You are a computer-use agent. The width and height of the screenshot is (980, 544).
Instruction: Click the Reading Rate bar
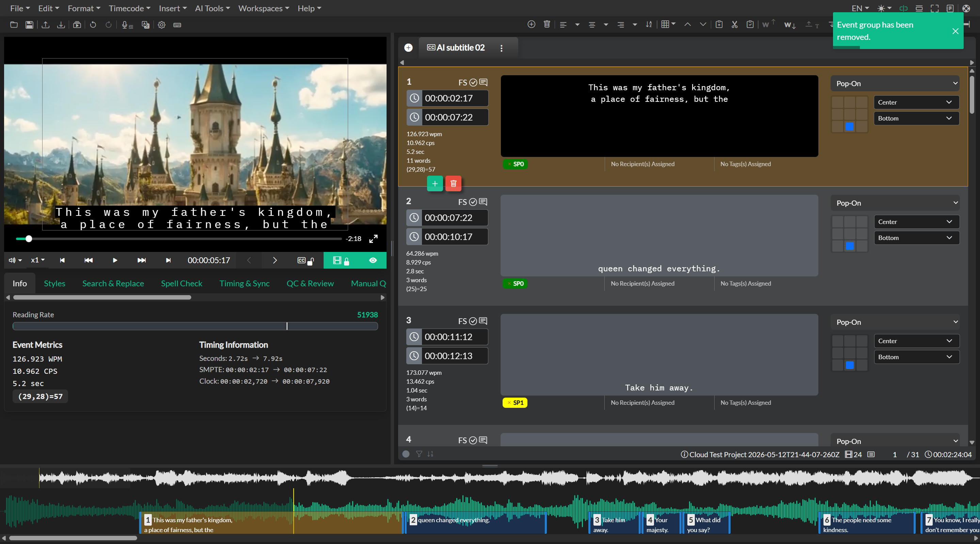[195, 326]
